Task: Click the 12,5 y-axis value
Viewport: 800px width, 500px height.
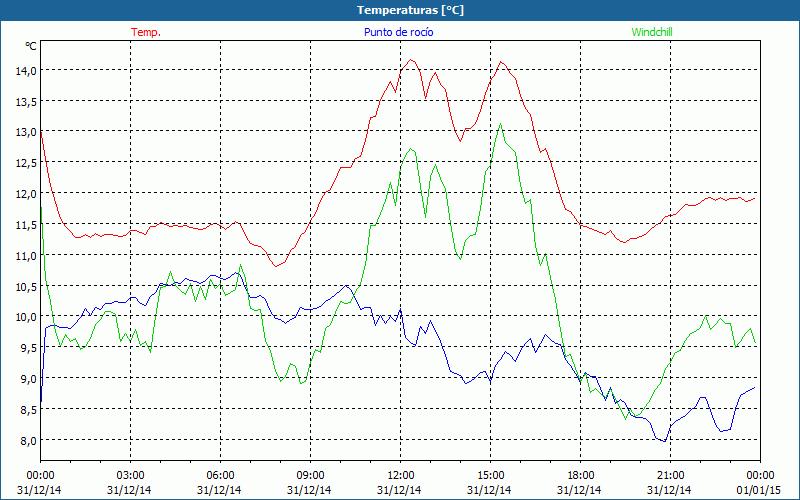Action: tap(26, 163)
